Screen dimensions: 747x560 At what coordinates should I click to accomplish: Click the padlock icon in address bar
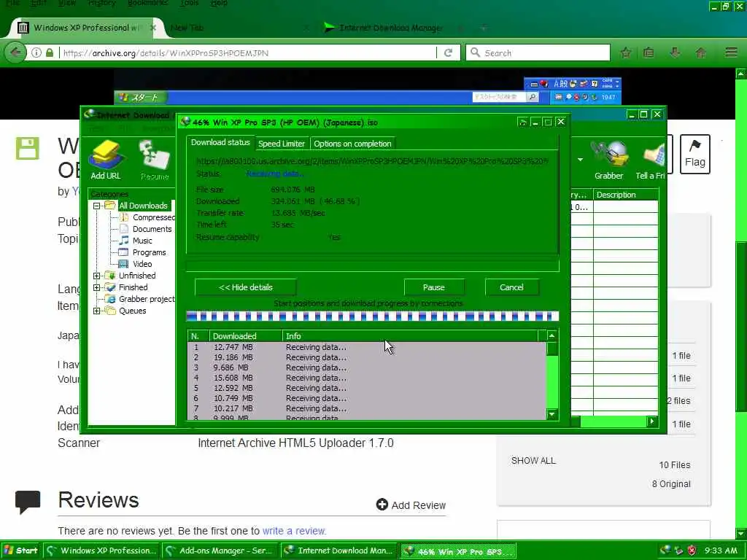coord(50,52)
